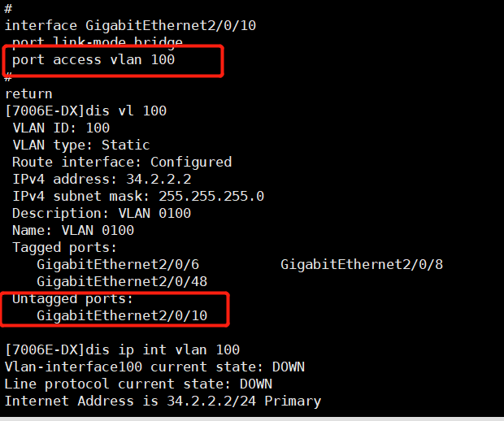Click the 'port link-mode bridge' line
This screenshot has height=421, width=504.
pos(98,42)
